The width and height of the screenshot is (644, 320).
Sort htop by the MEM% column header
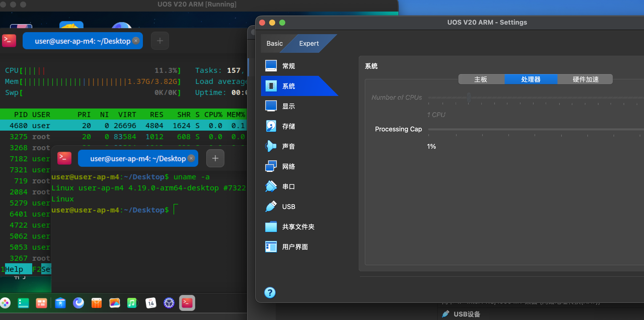click(236, 115)
